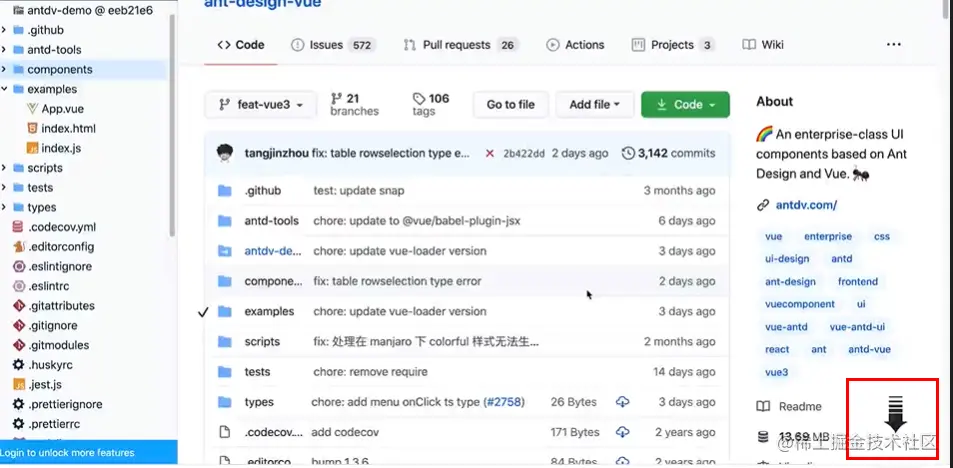Open the tests folder in file list
The width and height of the screenshot is (953, 468).
click(257, 372)
